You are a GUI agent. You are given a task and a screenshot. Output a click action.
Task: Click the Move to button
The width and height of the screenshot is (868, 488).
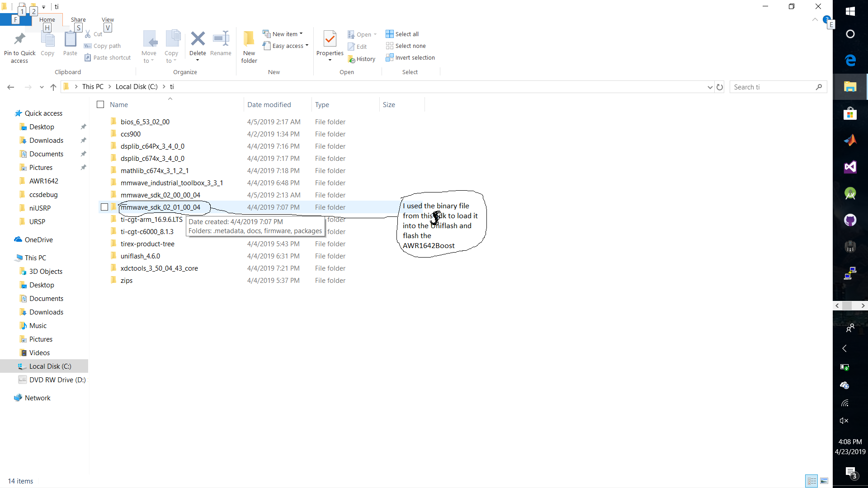149,47
